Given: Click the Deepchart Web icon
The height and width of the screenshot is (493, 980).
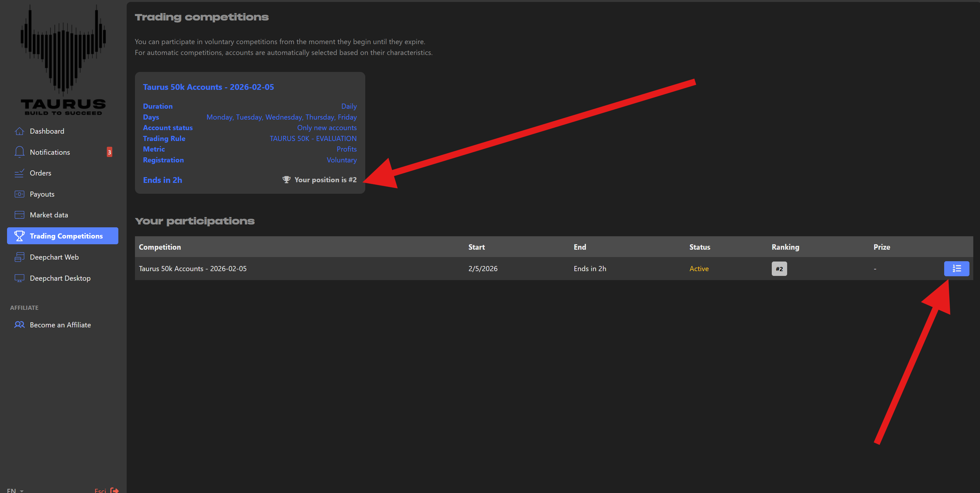Looking at the screenshot, I should pos(20,257).
